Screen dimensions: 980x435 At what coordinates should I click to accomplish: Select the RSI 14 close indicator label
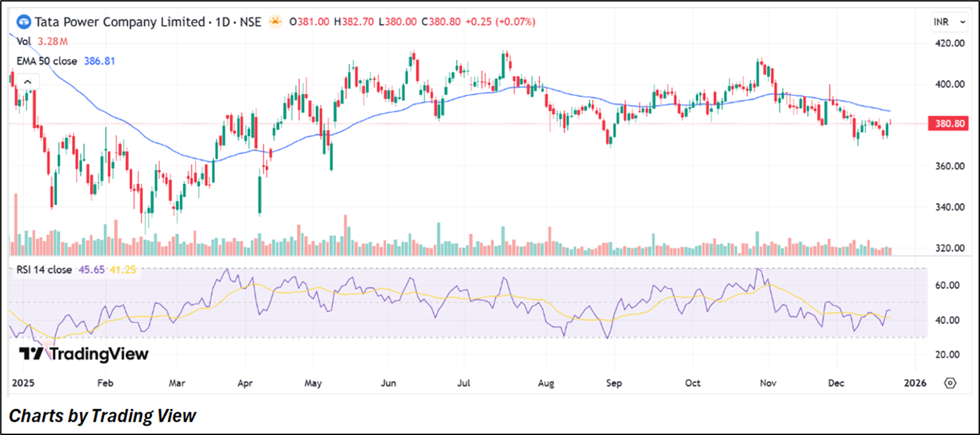tap(44, 270)
